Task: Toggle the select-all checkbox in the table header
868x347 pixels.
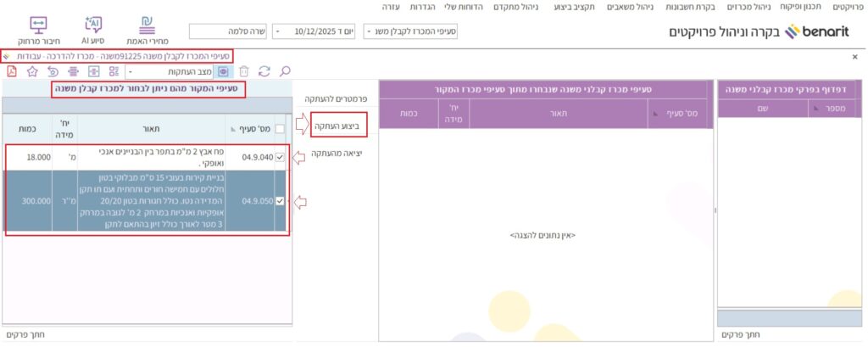Action: (281, 128)
